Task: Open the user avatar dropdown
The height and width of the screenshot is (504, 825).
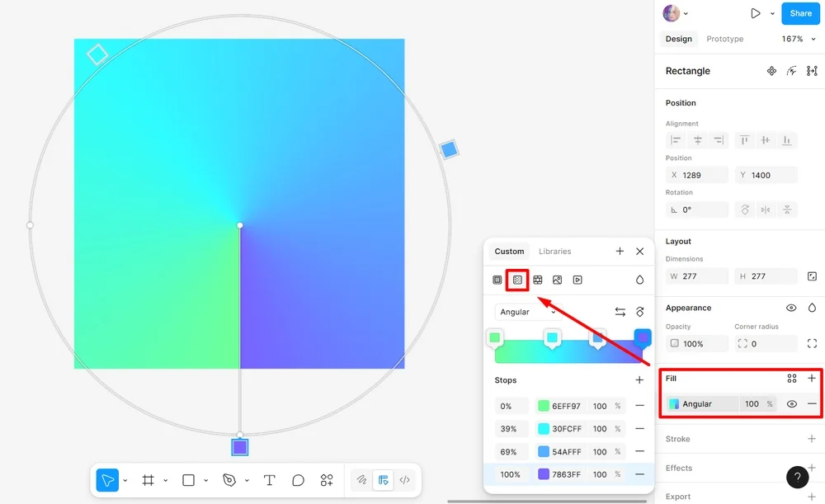Action: click(x=686, y=14)
